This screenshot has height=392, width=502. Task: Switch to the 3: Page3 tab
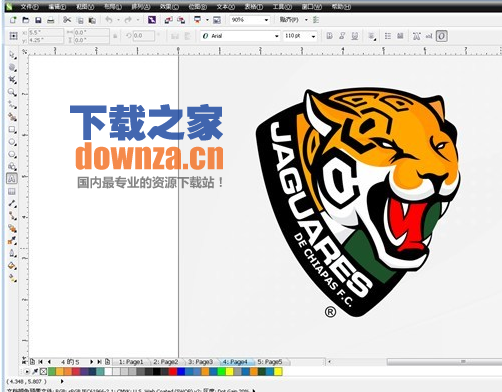200,362
